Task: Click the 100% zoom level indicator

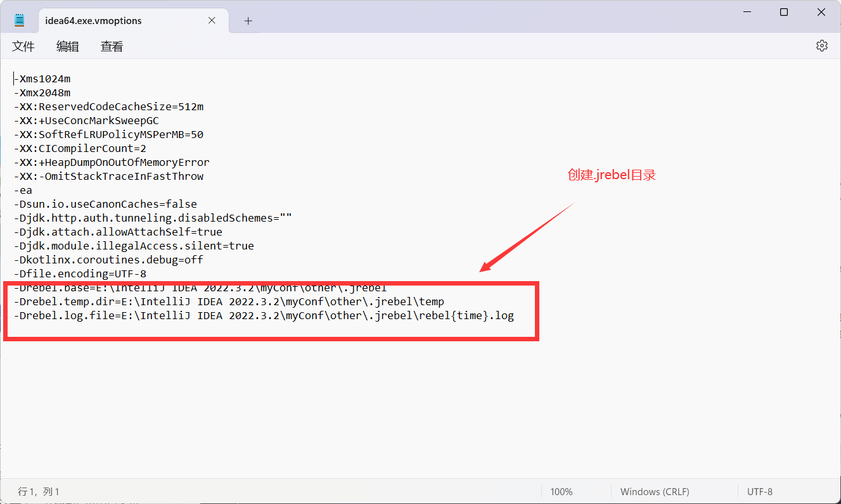Action: point(561,491)
